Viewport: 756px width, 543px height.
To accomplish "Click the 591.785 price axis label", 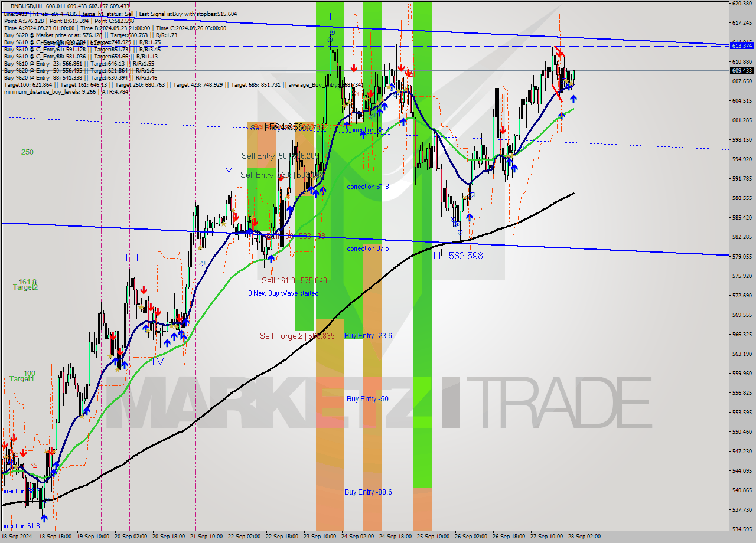I will (742, 179).
